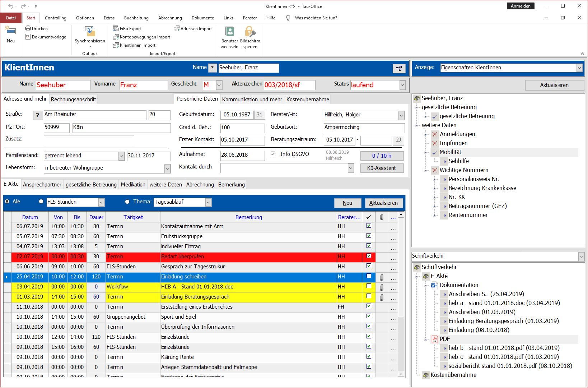
Task: Click the Aktualisieren button in the E-Akte bar
Action: click(383, 203)
